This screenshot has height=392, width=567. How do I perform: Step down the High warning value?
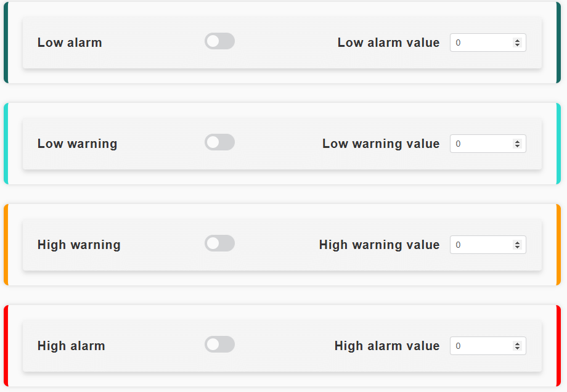[517, 247]
